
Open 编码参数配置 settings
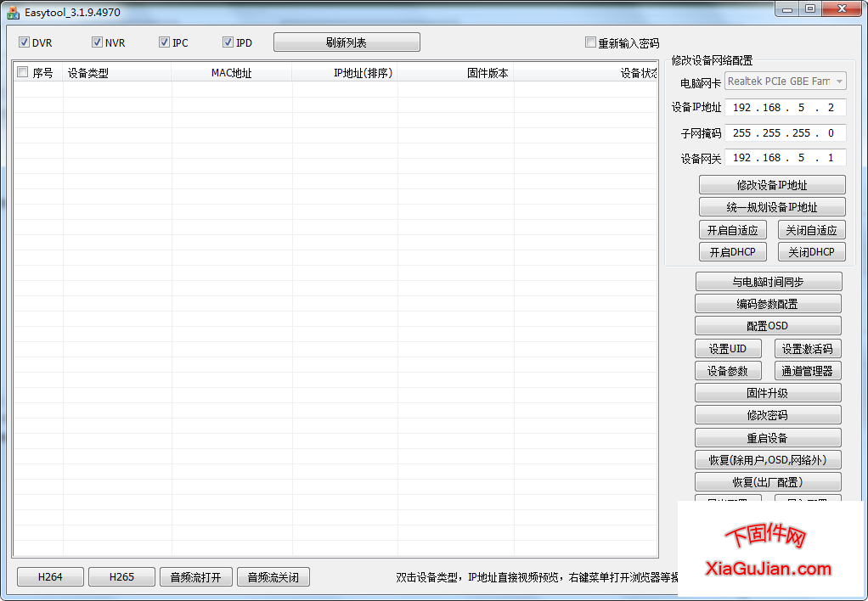coord(768,304)
